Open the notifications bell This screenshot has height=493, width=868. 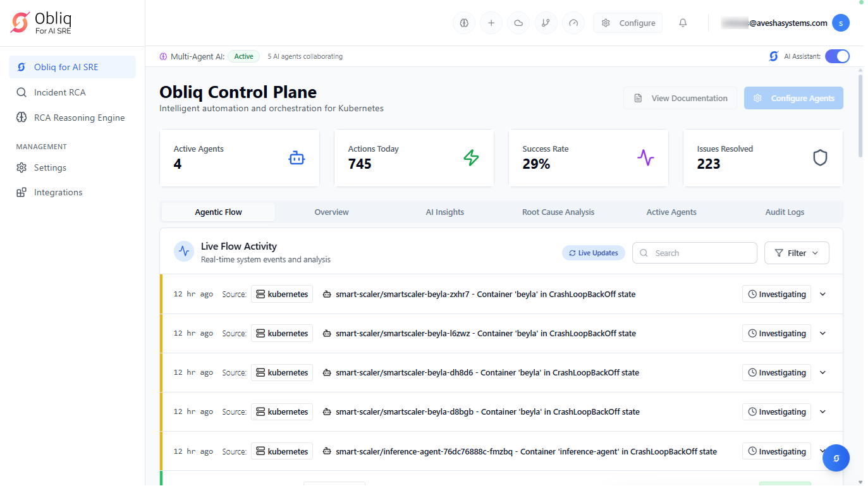pyautogui.click(x=683, y=23)
